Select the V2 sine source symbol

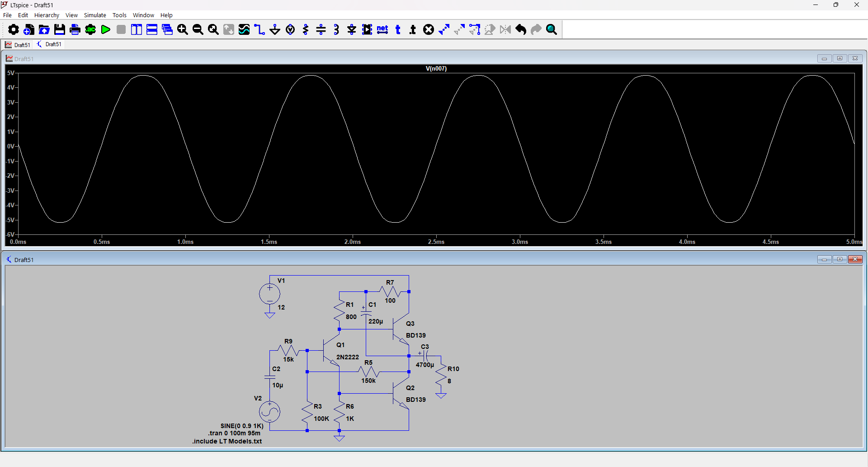point(269,412)
